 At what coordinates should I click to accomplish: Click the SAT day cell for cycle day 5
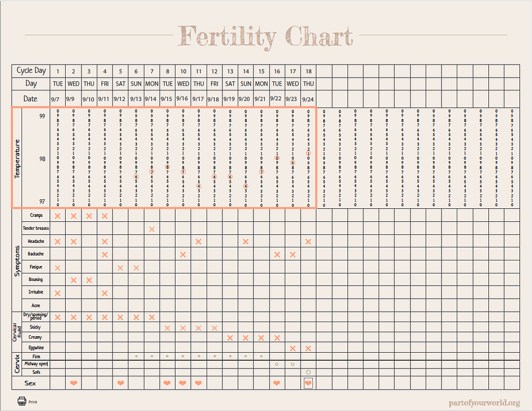click(121, 83)
